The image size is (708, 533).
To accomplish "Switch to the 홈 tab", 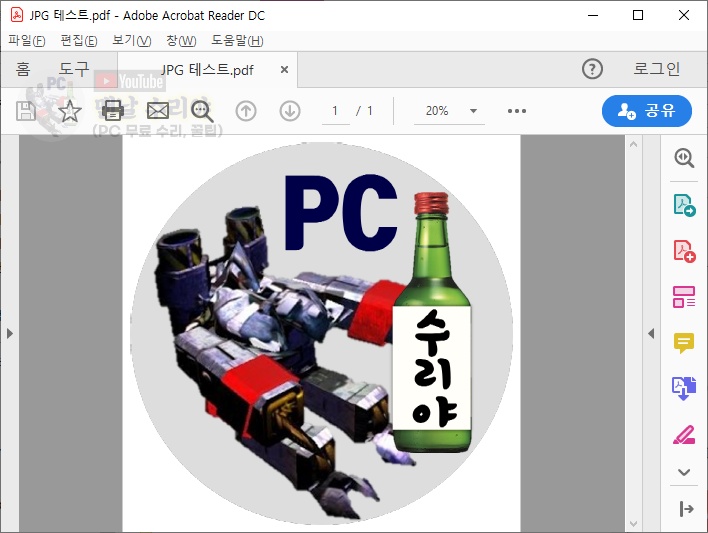I will point(23,69).
